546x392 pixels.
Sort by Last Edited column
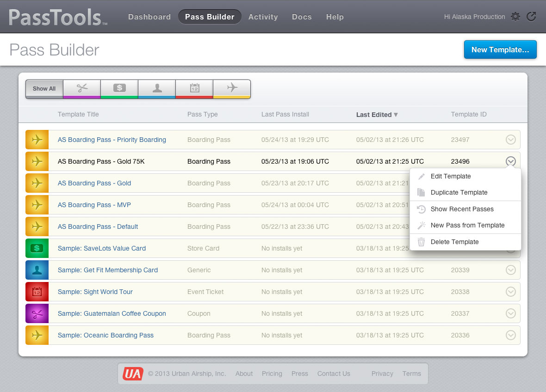(377, 115)
